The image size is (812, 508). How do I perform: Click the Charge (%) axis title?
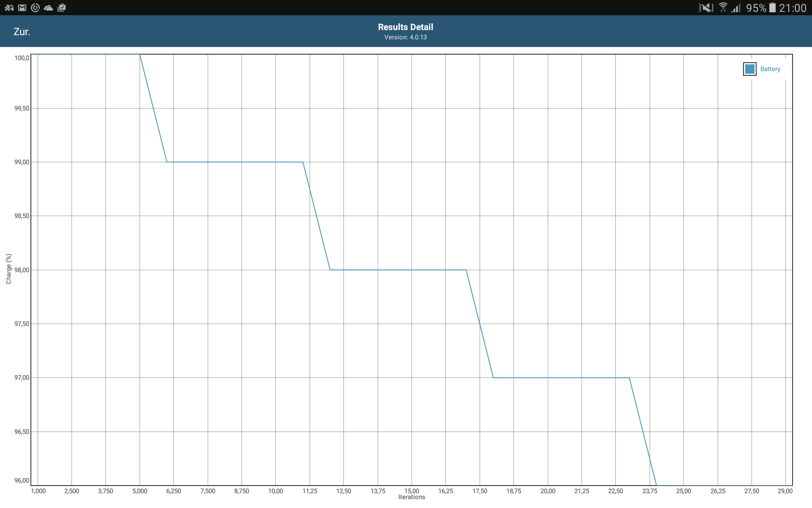[x=8, y=269]
